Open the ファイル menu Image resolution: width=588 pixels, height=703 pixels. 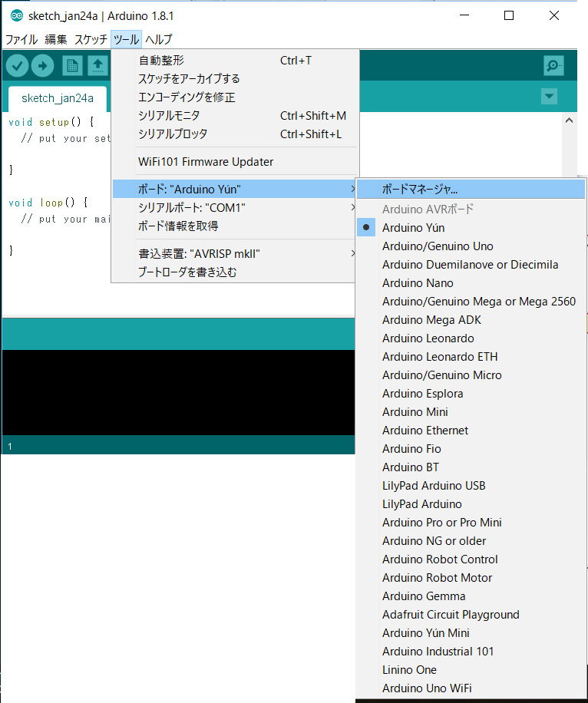(21, 39)
